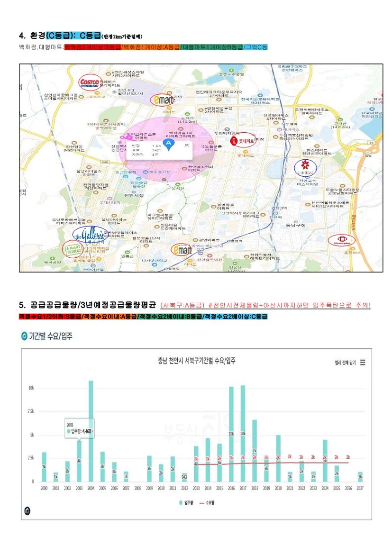The image size is (392, 554).
Task: Click the 2012 bar labeled 943
Action: tap(184, 477)
